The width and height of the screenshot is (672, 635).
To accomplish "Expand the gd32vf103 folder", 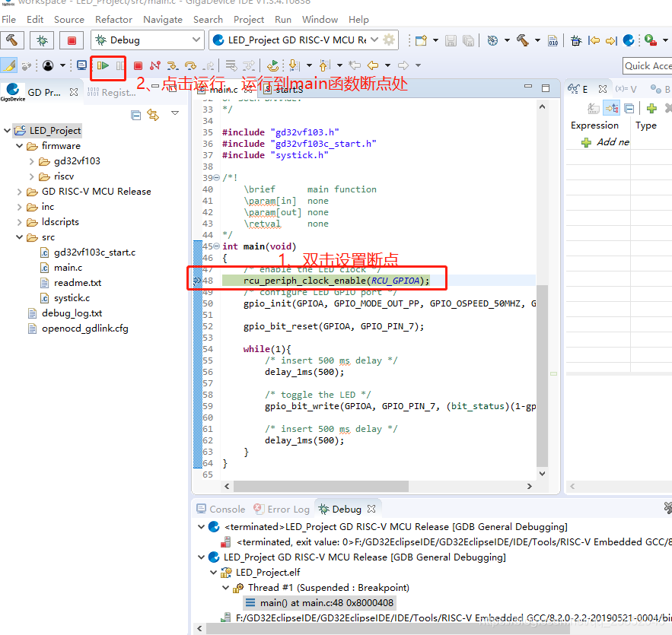I will coord(31,161).
